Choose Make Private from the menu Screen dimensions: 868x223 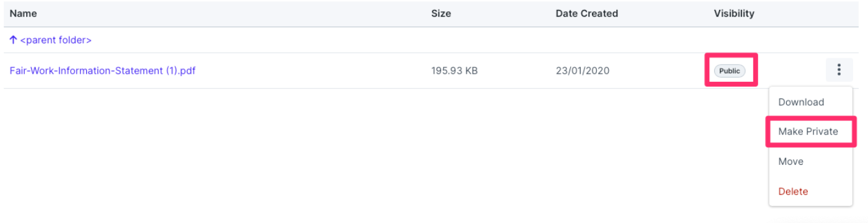808,131
